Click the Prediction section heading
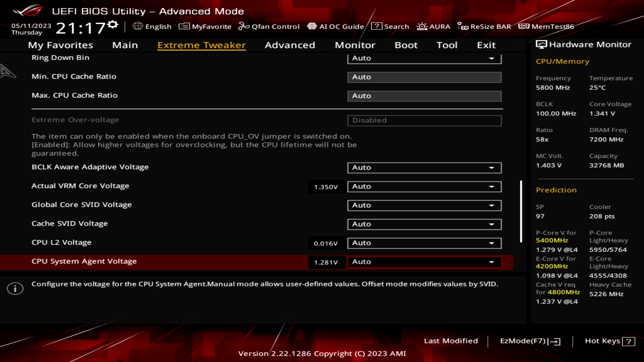 point(556,190)
